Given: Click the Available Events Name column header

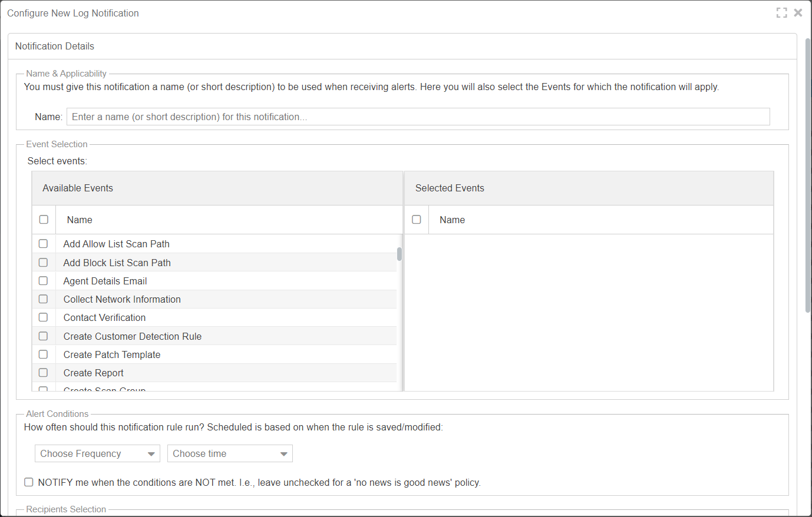Looking at the screenshot, I should (x=80, y=220).
